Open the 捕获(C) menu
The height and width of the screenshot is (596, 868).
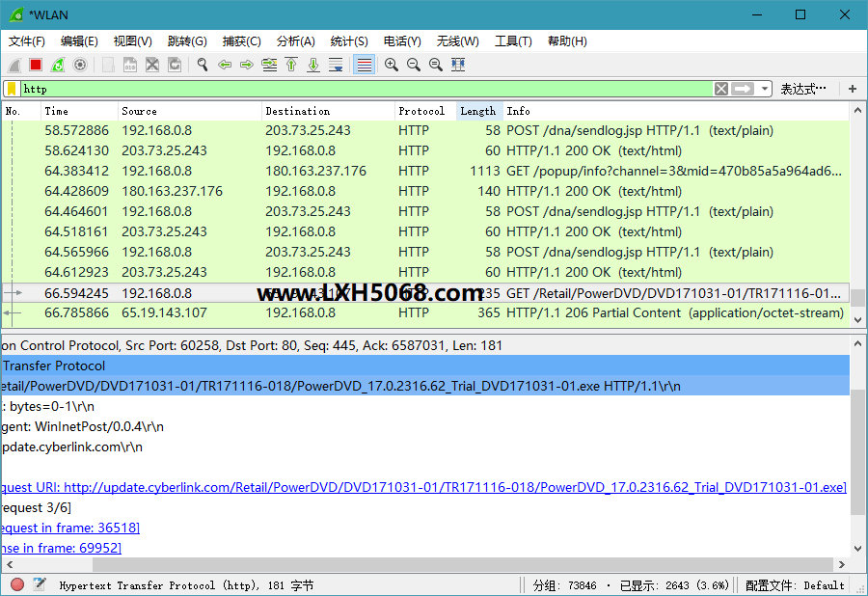point(241,41)
